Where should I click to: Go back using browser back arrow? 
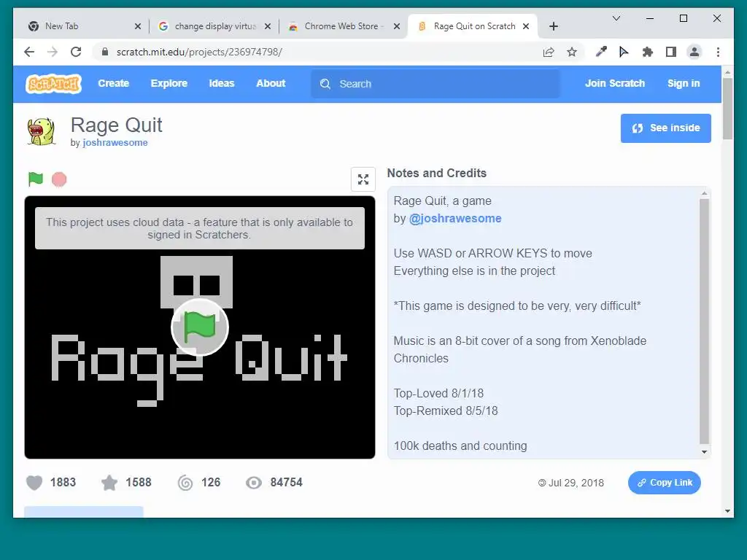[29, 52]
